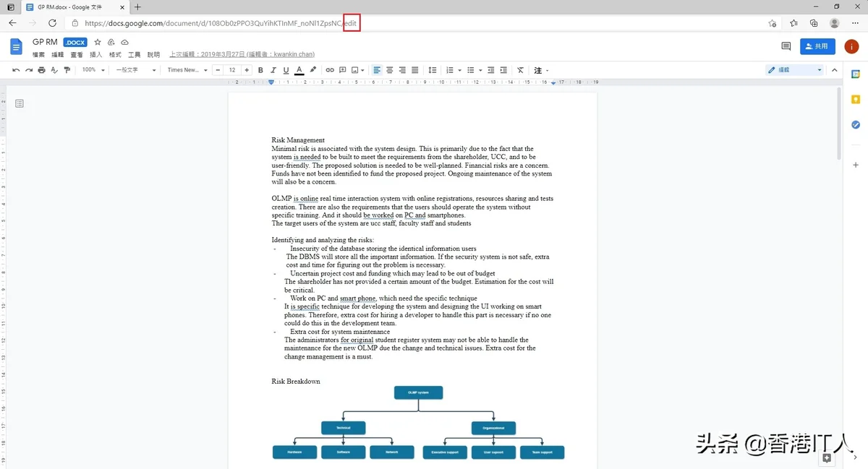Refresh the page in the browser
This screenshot has width=868, height=469.
(x=52, y=23)
